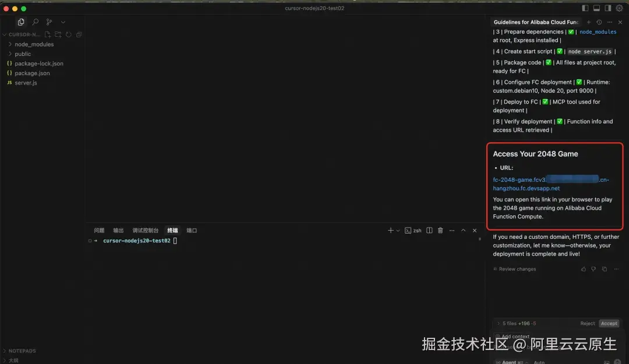Click the thumbs up on Review changes
629x364 pixels.
click(583, 268)
